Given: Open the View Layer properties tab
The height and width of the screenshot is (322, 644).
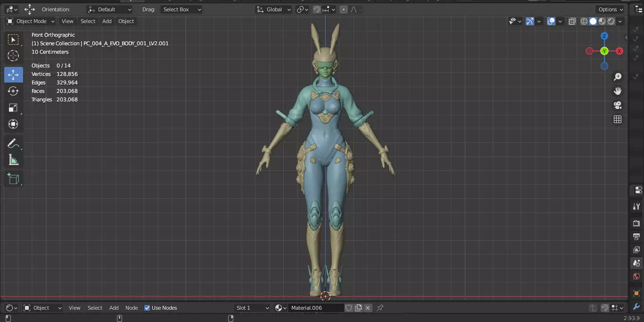Looking at the screenshot, I should [x=636, y=249].
